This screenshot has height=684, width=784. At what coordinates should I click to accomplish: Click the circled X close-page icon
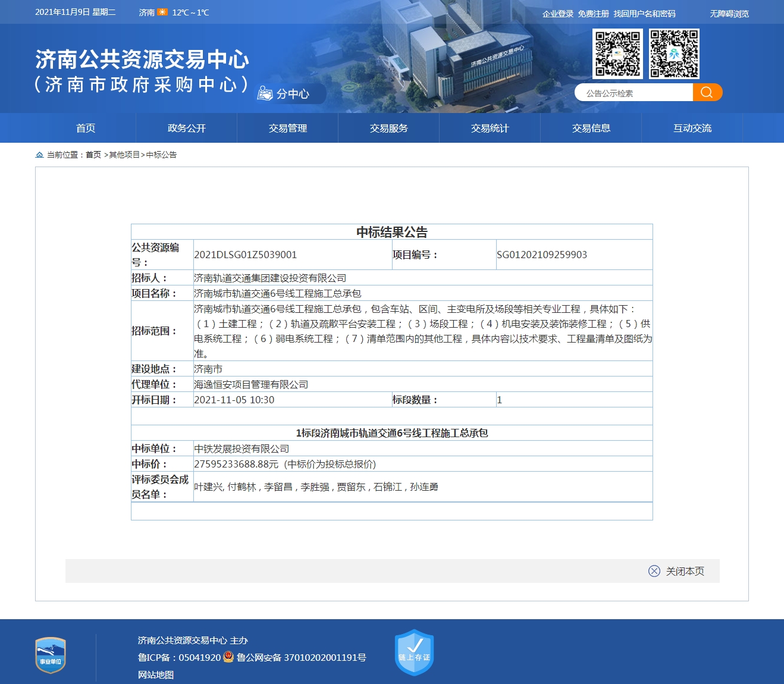point(654,571)
